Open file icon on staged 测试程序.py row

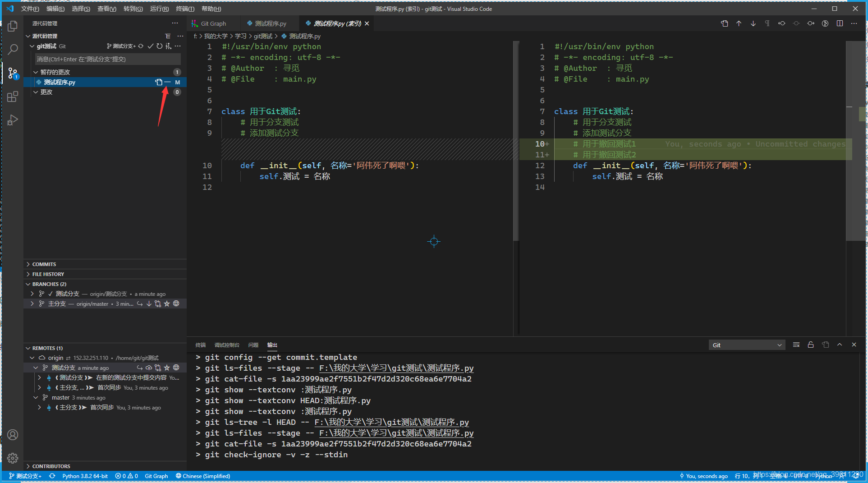pos(159,82)
